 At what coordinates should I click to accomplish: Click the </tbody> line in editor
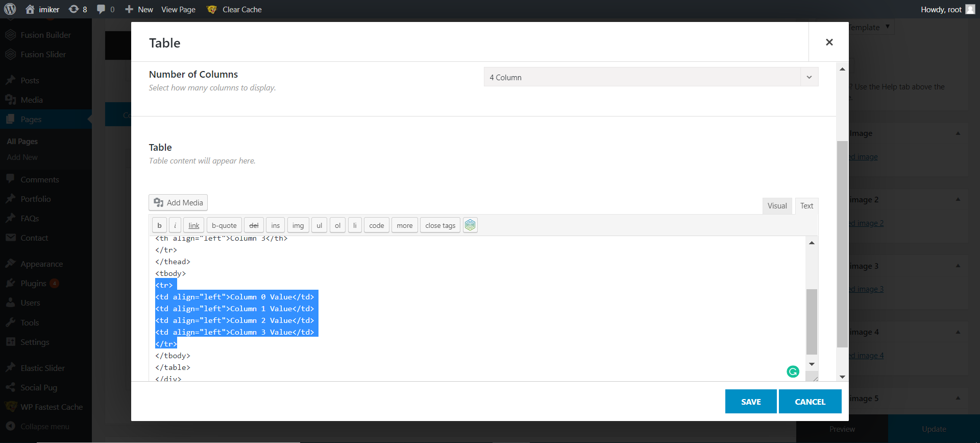pyautogui.click(x=173, y=356)
